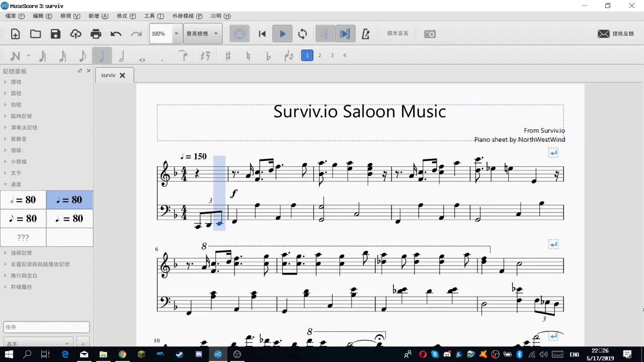Open the note input mode dropdown arrow
The width and height of the screenshot is (644, 362).
tap(28, 56)
